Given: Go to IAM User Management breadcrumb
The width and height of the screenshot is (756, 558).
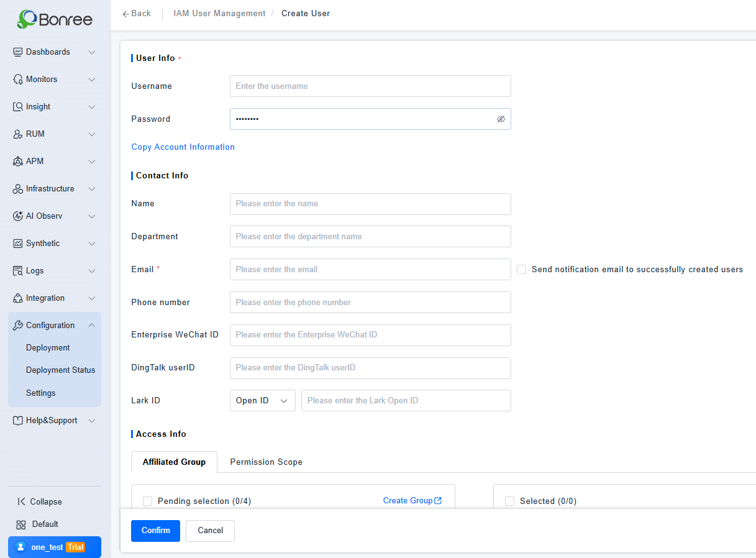Looking at the screenshot, I should (x=219, y=14).
